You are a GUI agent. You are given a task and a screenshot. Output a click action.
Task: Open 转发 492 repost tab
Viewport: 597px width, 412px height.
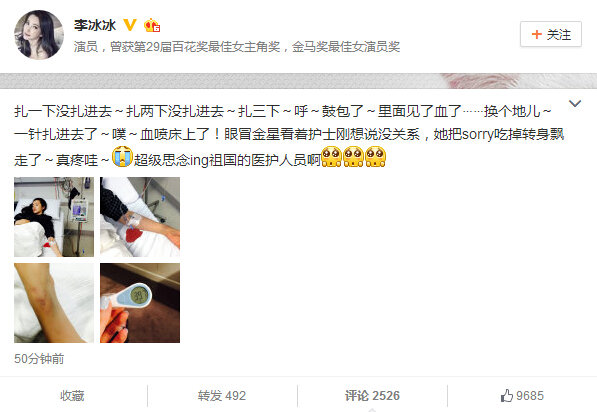(222, 396)
